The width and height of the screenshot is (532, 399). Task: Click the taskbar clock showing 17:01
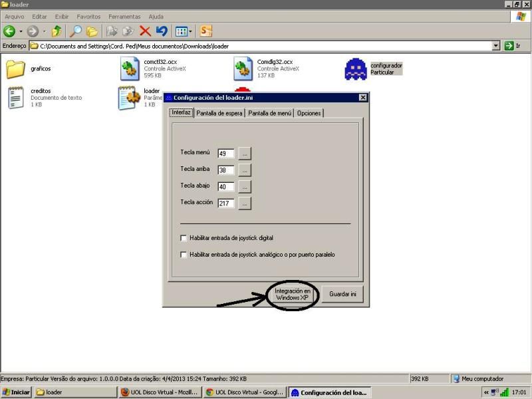[x=519, y=392]
